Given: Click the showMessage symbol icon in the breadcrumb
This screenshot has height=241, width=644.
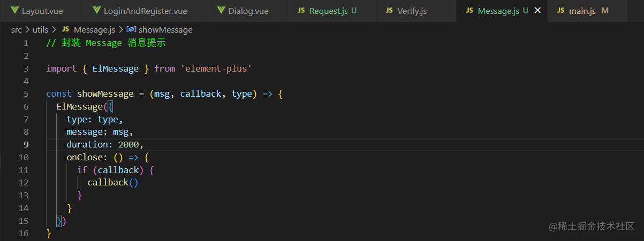Looking at the screenshot, I should (131, 30).
